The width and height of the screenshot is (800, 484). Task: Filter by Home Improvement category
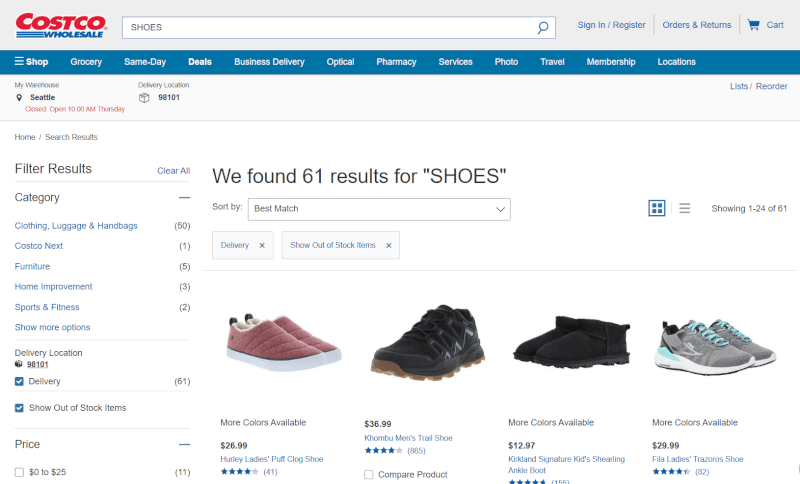[54, 287]
